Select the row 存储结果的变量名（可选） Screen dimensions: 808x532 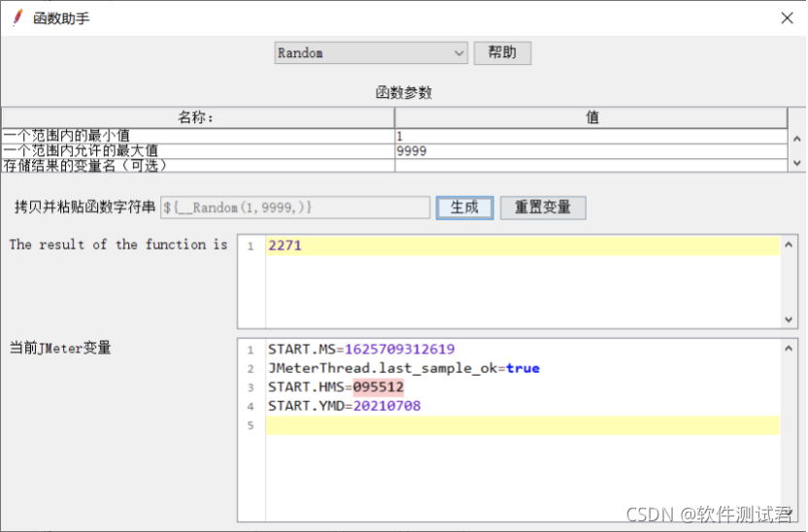[198, 165]
